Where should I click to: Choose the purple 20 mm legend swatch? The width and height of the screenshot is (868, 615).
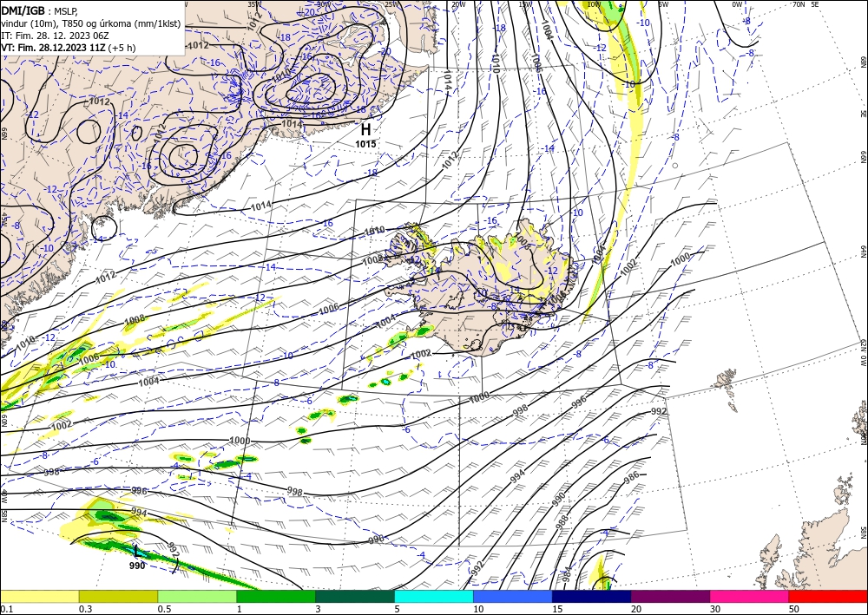670,596
